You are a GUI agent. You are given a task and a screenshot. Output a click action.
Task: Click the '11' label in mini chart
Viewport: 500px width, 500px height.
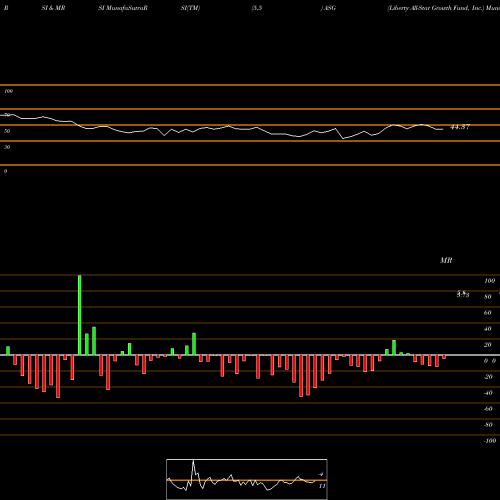point(322,486)
